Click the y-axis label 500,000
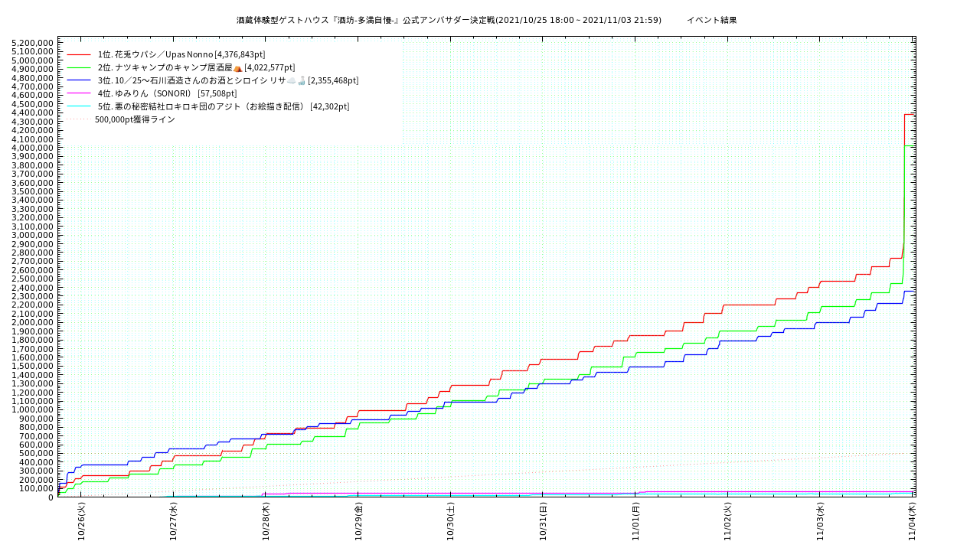 (37, 454)
